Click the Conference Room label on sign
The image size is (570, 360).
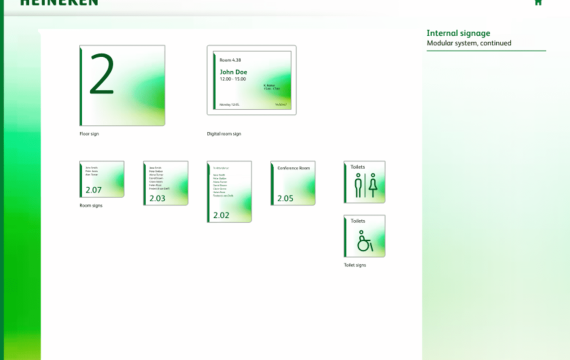(x=293, y=168)
